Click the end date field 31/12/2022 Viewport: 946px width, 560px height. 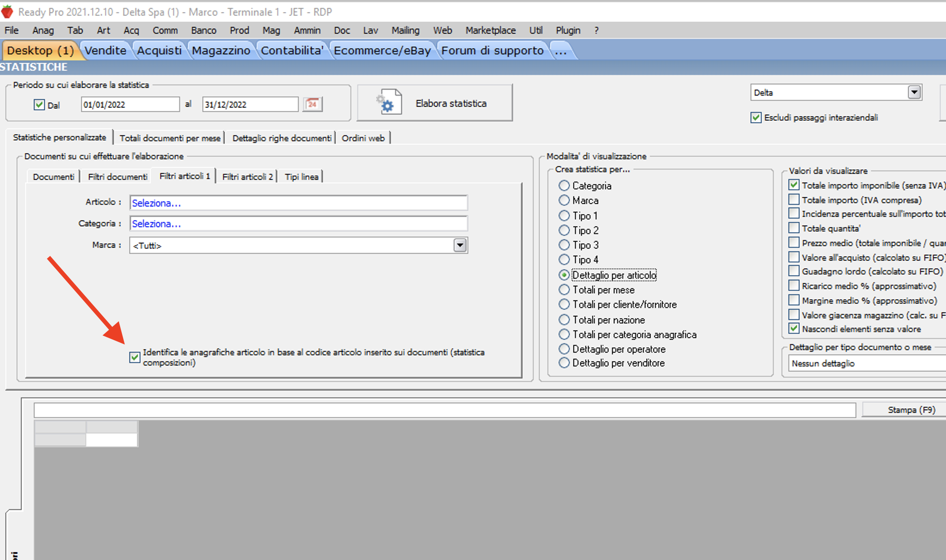[x=249, y=105]
